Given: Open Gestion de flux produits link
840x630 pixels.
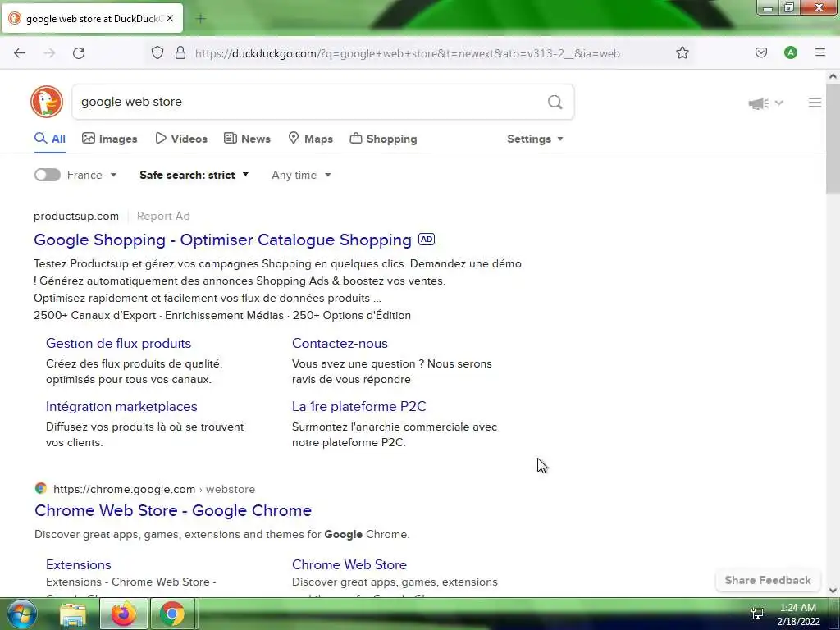Looking at the screenshot, I should pos(118,343).
